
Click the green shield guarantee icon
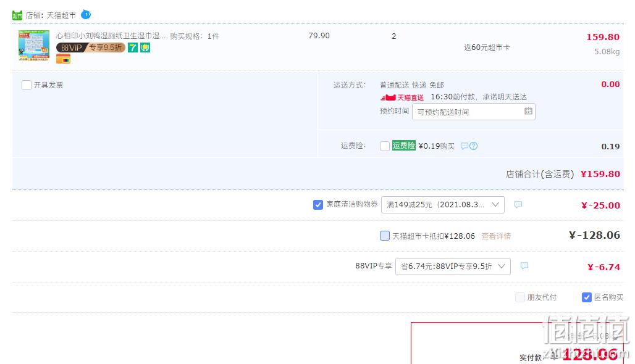click(145, 48)
